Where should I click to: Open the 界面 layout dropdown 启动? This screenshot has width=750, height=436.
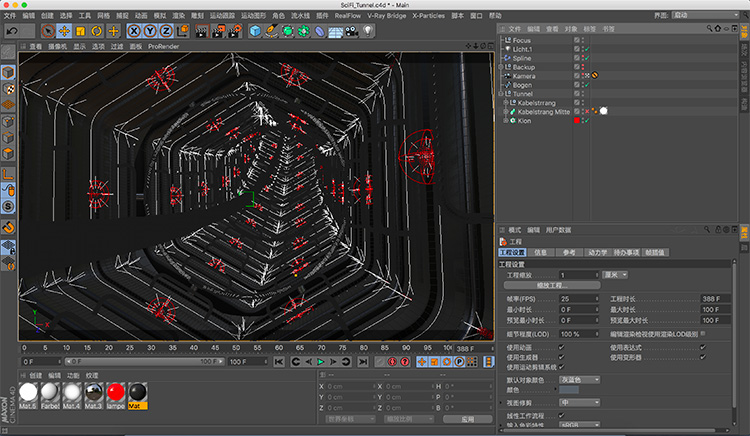pos(706,15)
